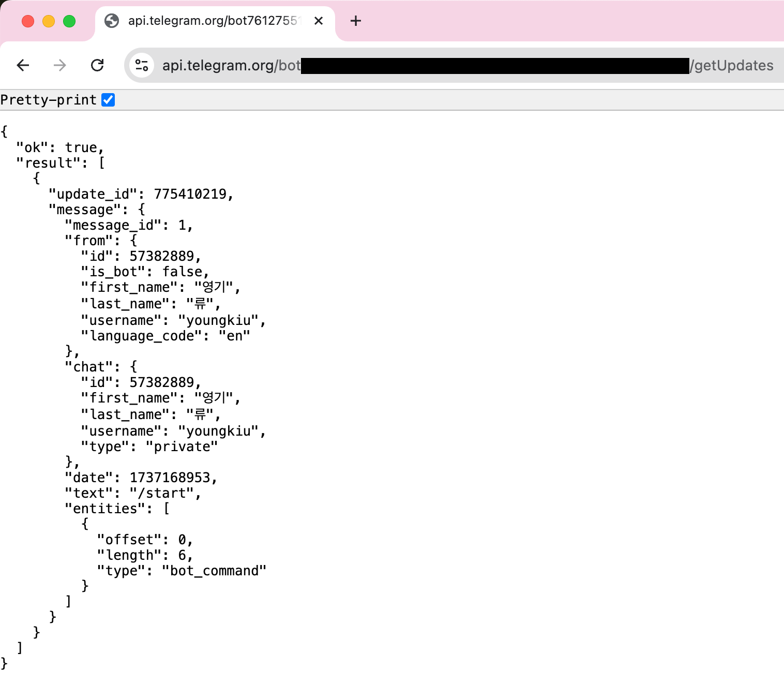Click the /getUpdates text in the URL
Image resolution: width=784 pixels, height=685 pixels.
tap(732, 65)
